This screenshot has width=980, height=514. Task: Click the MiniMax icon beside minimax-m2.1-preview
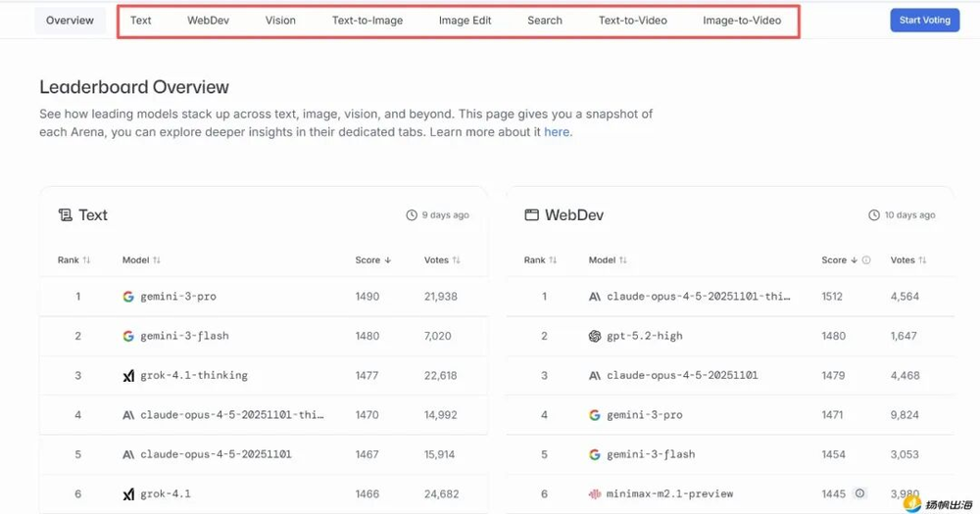(x=595, y=493)
